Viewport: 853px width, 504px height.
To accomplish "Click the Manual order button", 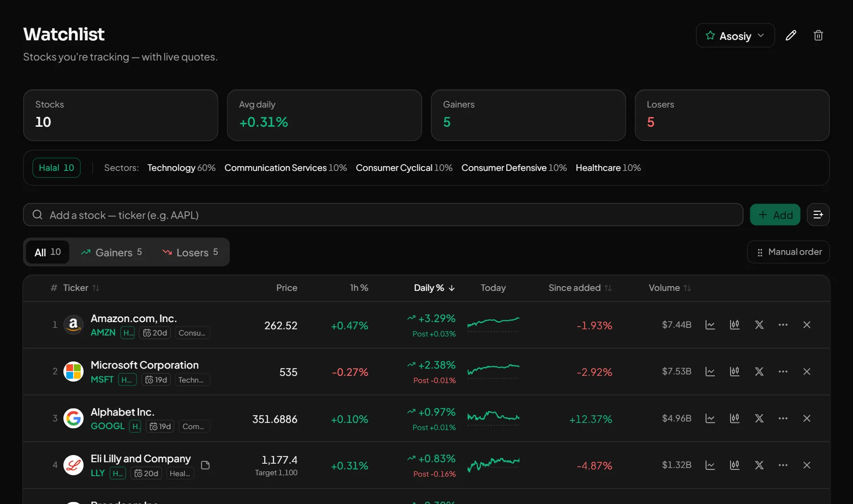I will (789, 252).
